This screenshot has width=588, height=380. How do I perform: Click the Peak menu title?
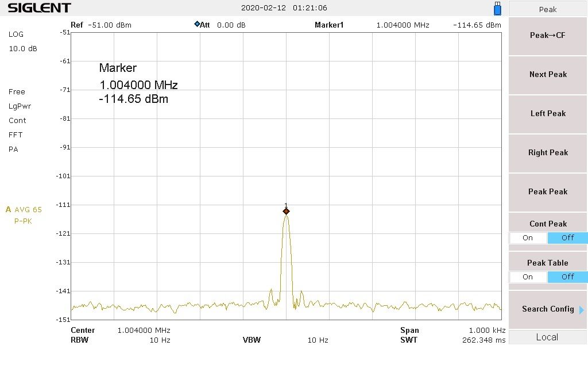[x=548, y=9]
